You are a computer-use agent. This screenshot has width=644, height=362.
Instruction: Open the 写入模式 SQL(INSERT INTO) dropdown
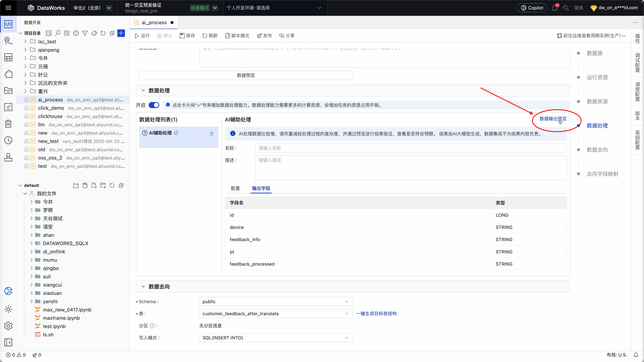pos(276,337)
